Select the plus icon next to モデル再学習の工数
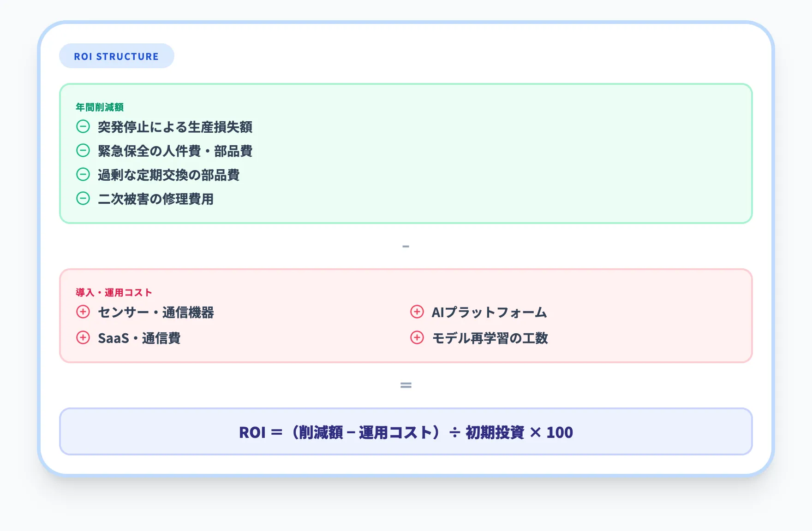The width and height of the screenshot is (812, 531). [x=417, y=338]
